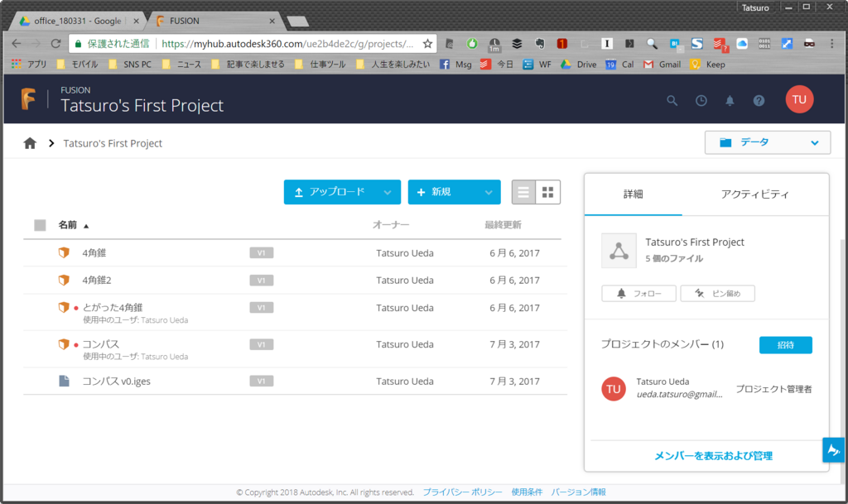Bookmark page with star icon in address bar
Screen dimensions: 848x504
click(x=427, y=44)
